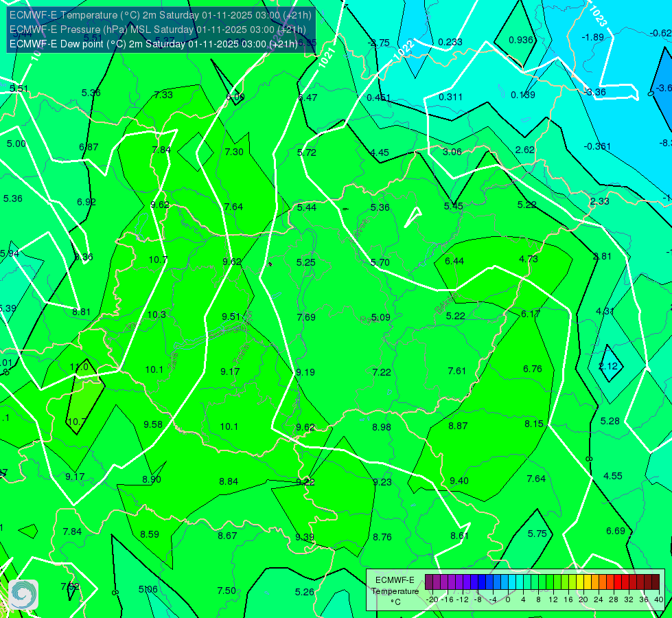This screenshot has height=618, width=672.
Task: Click the 6.76 temperature value
Action: tap(533, 369)
